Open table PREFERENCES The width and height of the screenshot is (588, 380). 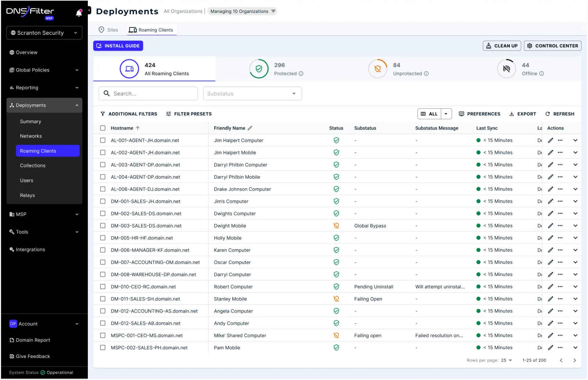pos(480,114)
